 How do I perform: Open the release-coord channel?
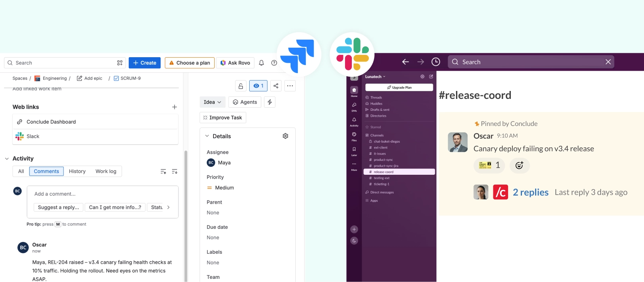click(399, 172)
